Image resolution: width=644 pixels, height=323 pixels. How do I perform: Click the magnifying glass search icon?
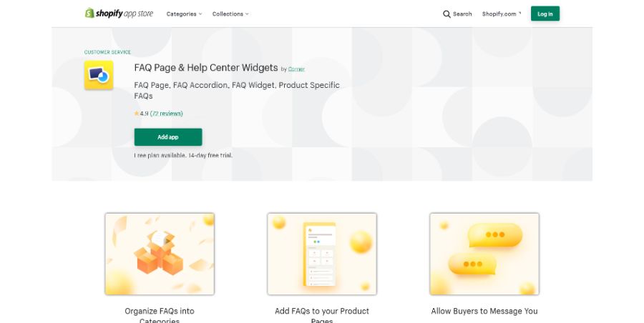click(x=447, y=14)
